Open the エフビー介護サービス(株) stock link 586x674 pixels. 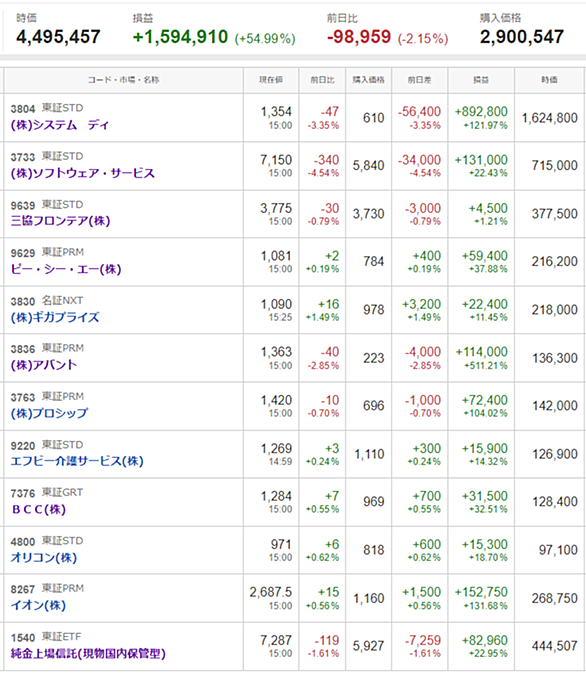click(77, 461)
